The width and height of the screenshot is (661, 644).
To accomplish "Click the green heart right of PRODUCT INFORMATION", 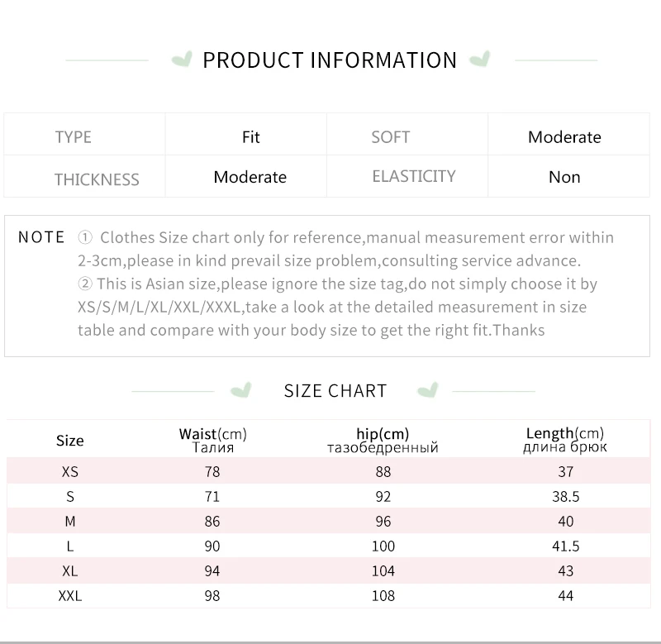I will [x=479, y=60].
